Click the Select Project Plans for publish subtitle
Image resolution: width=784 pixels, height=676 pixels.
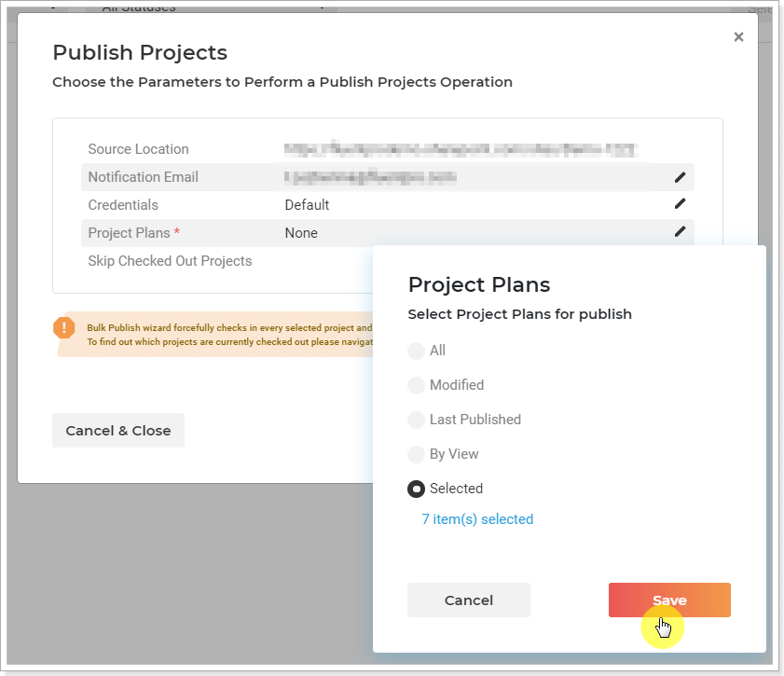point(520,314)
